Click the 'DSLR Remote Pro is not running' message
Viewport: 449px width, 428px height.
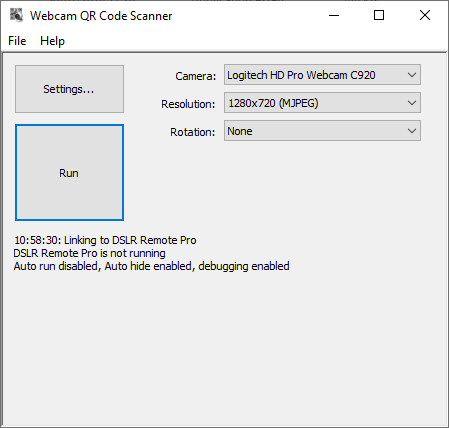pyautogui.click(x=89, y=253)
